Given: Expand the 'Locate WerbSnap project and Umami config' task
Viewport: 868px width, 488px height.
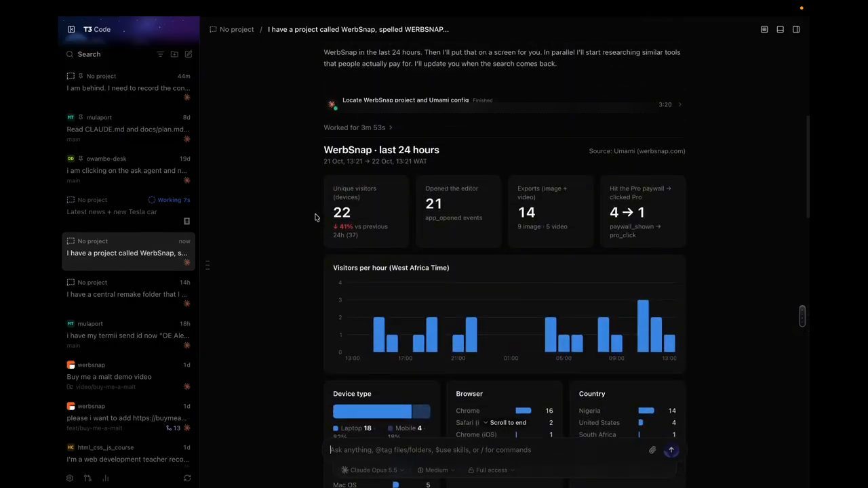Looking at the screenshot, I should point(505,103).
